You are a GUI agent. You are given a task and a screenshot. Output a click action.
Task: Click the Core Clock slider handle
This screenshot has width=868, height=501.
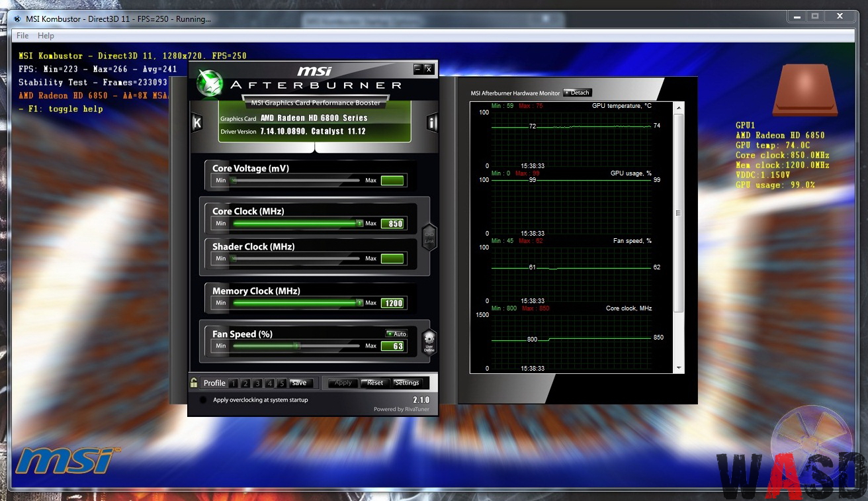pyautogui.click(x=360, y=223)
